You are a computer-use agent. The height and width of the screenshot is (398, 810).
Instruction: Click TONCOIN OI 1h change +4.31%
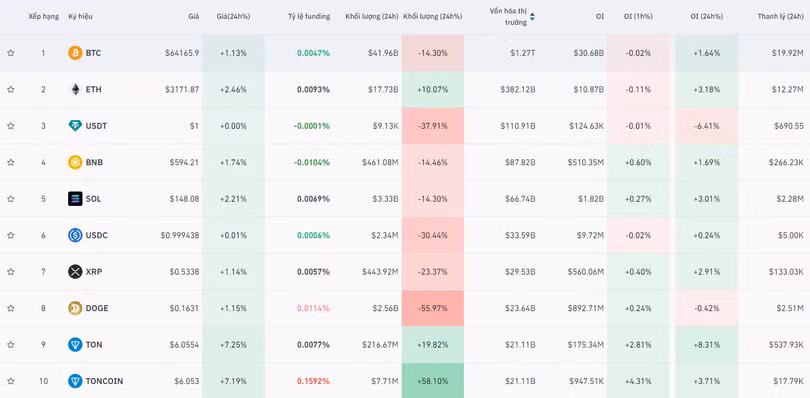click(x=638, y=381)
